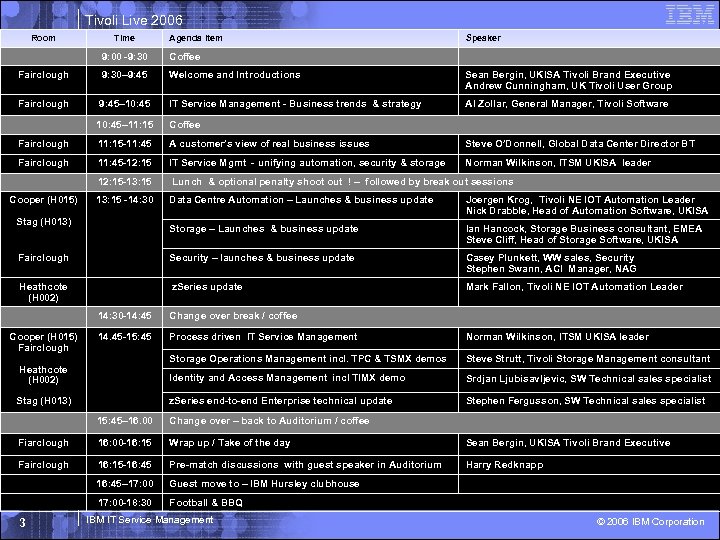Select 'Nick Drabble, Head of Automation Software, UKISA'
720x540 pixels.
[587, 211]
